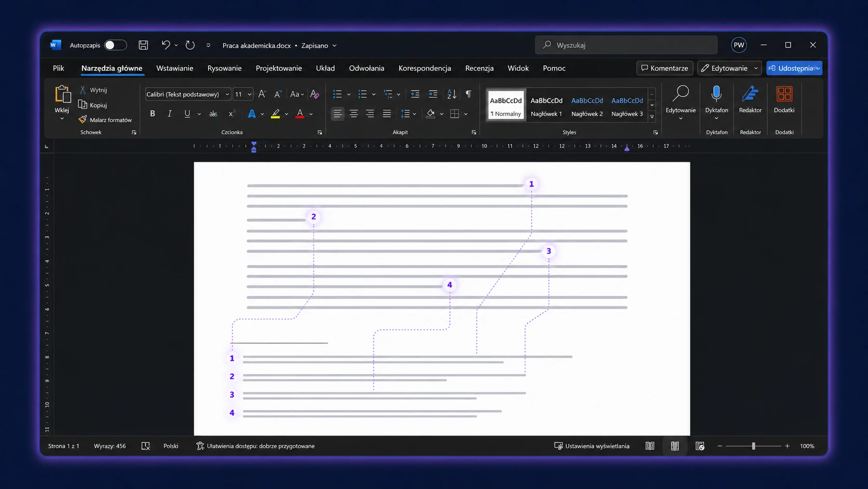Image resolution: width=868 pixels, height=489 pixels.
Task: Sort the selected text
Action: (x=452, y=94)
